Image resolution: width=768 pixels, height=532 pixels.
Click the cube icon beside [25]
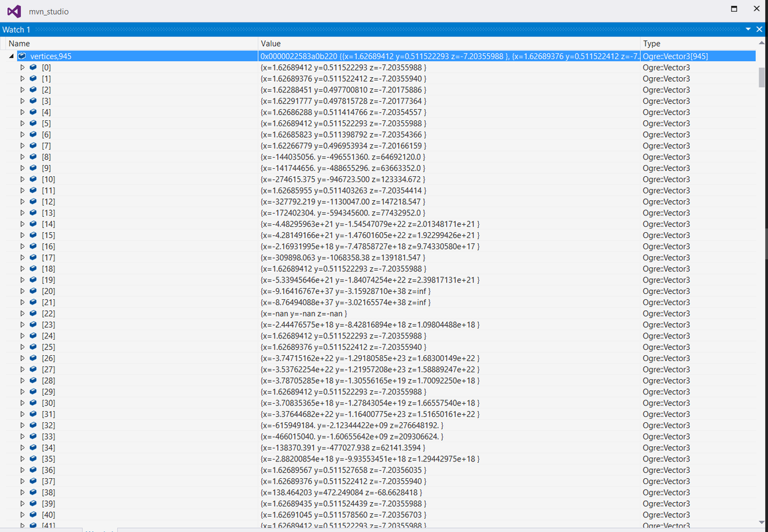pos(33,347)
